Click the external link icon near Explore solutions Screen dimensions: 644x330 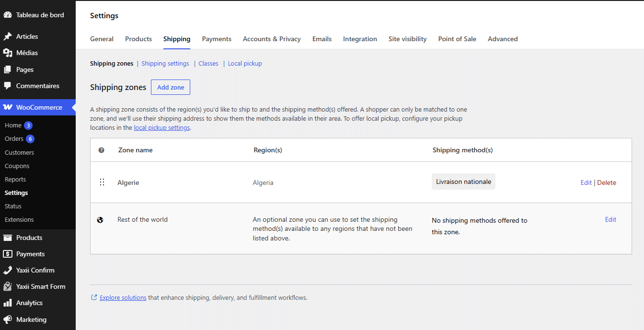94,297
